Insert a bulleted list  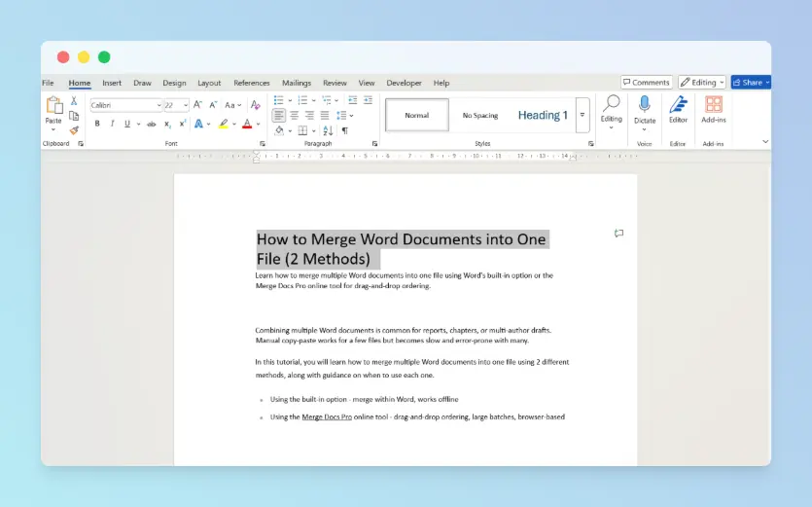click(x=278, y=100)
